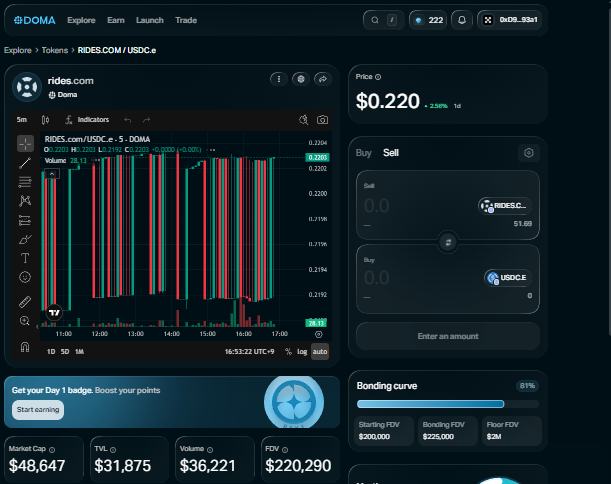611x484 pixels.
Task: Toggle log scale on chart
Action: click(302, 352)
